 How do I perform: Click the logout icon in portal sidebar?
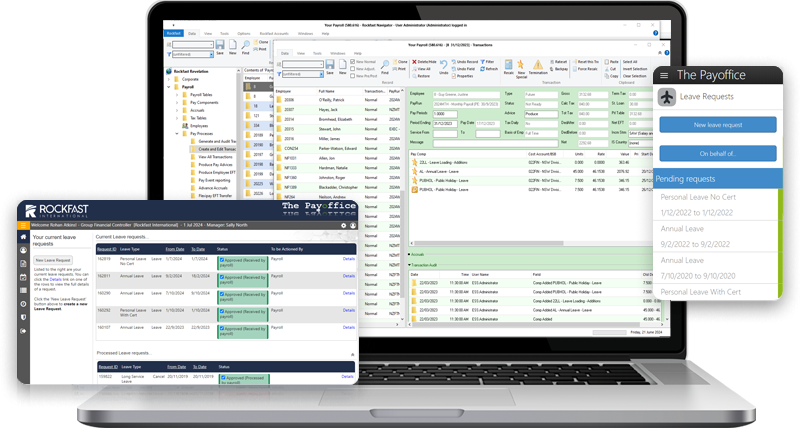pos(23,331)
